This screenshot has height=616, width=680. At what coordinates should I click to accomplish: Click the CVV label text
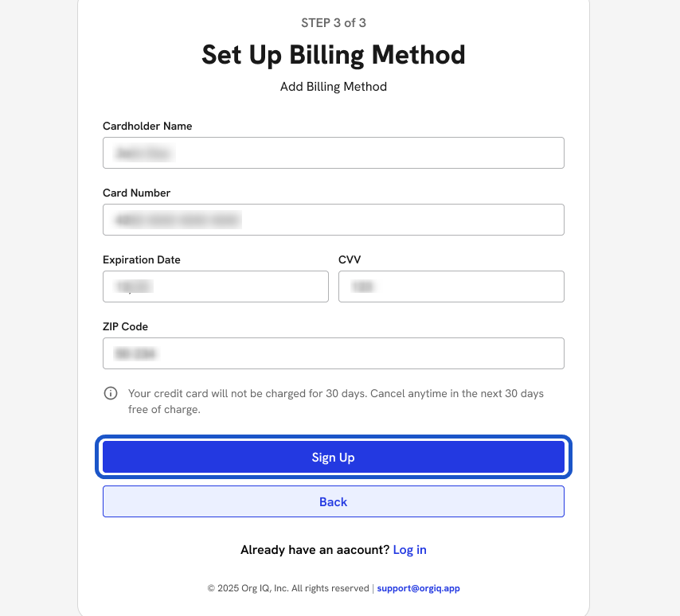point(350,259)
